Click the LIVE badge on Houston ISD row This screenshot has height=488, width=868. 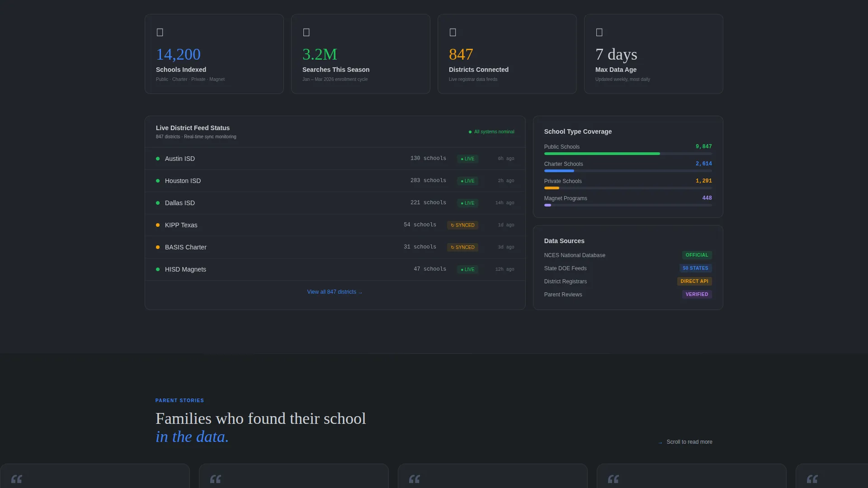coord(467,181)
